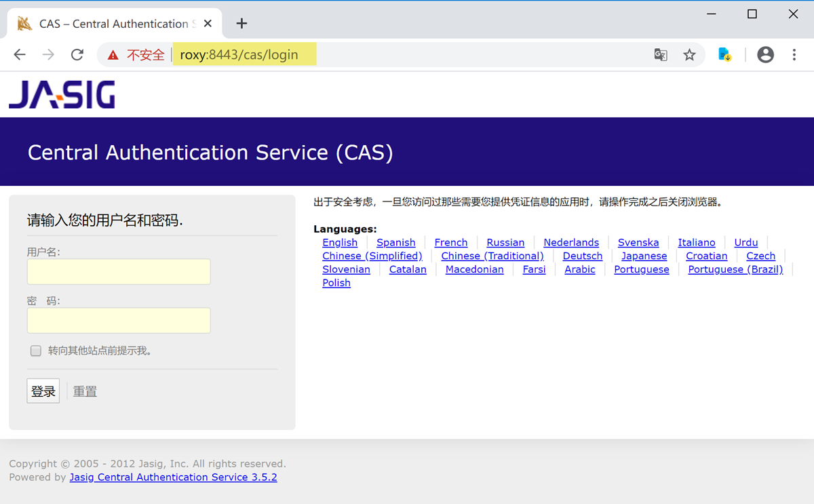Go back using the browser back arrow
814x504 pixels.
tap(20, 55)
